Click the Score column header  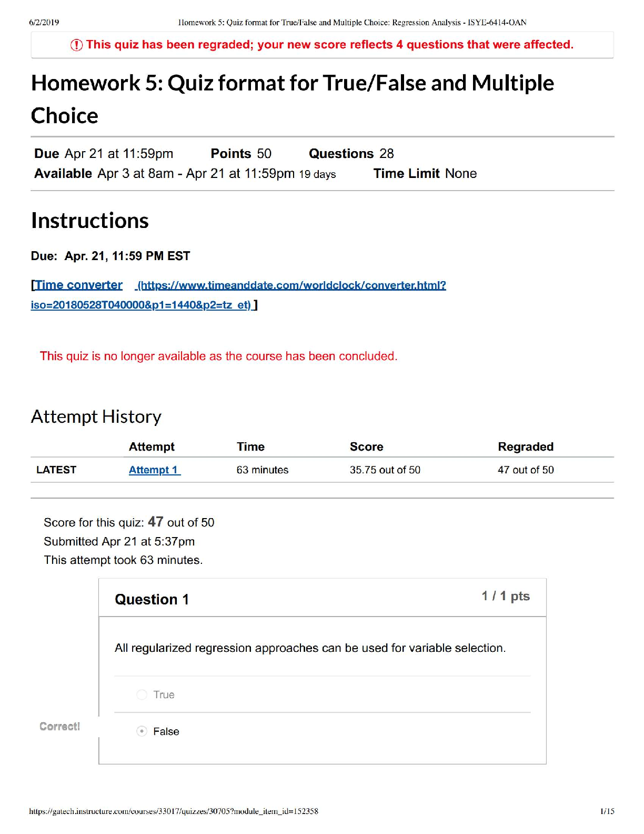[366, 446]
